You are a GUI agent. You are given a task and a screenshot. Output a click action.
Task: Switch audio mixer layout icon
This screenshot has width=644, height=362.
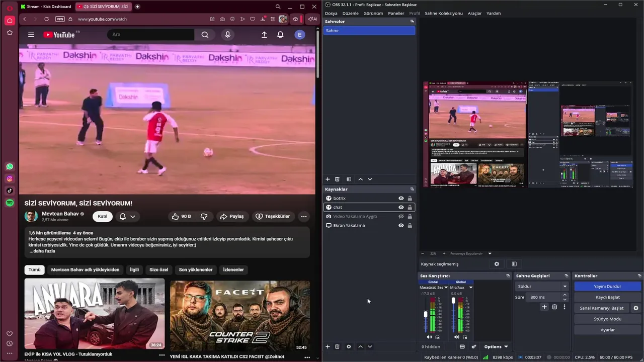click(462, 346)
